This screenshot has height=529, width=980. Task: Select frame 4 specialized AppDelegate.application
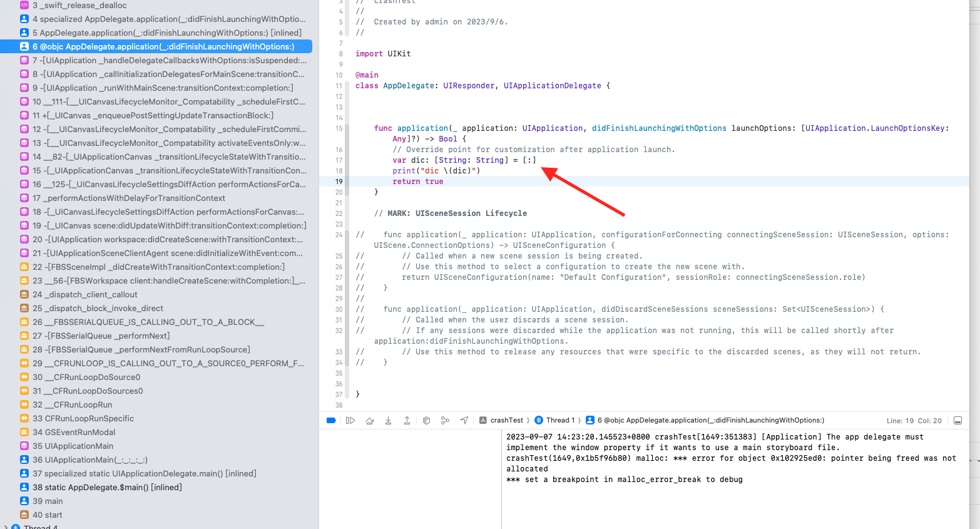coord(156,19)
